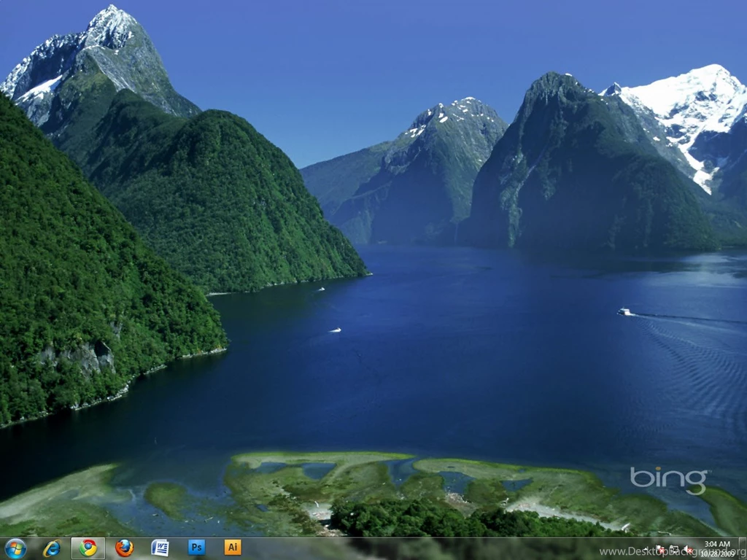The width and height of the screenshot is (747, 560).
Task: Expand hidden notification area icons
Action: (x=646, y=548)
